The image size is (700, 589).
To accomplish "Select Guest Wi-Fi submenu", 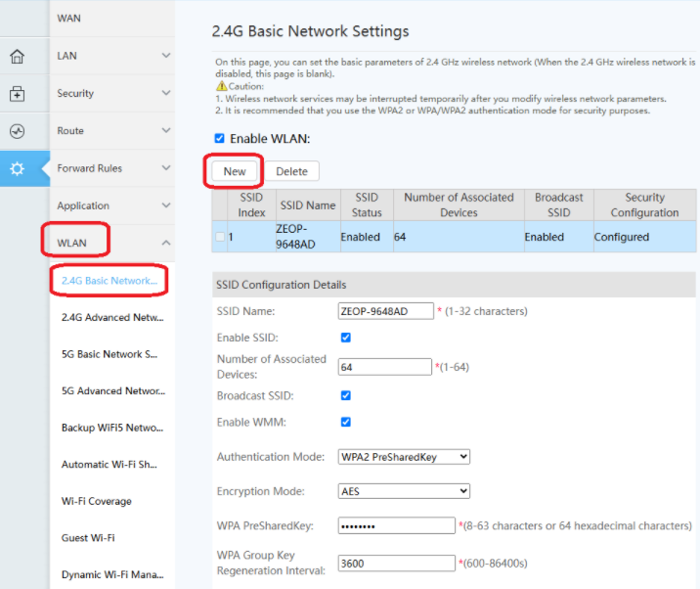I will coord(88,537).
